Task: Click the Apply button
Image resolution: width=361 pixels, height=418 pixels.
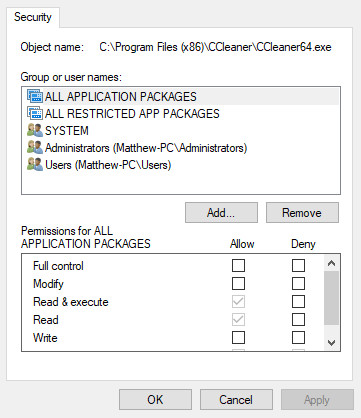Action: tap(317, 399)
